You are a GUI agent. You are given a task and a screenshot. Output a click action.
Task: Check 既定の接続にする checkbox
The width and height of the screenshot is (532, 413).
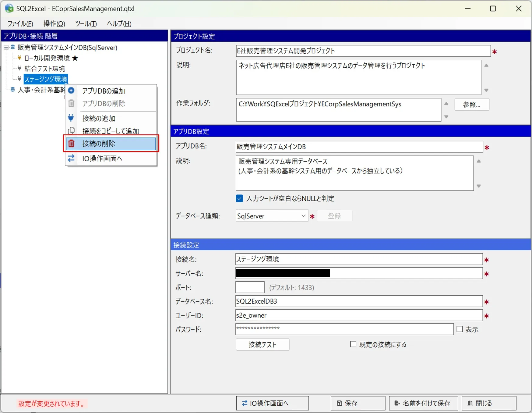click(353, 344)
